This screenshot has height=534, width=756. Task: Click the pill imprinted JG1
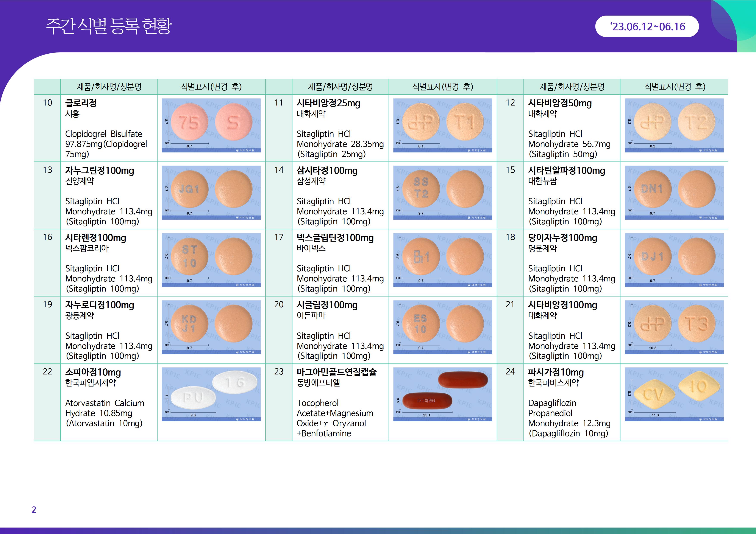[x=189, y=189]
